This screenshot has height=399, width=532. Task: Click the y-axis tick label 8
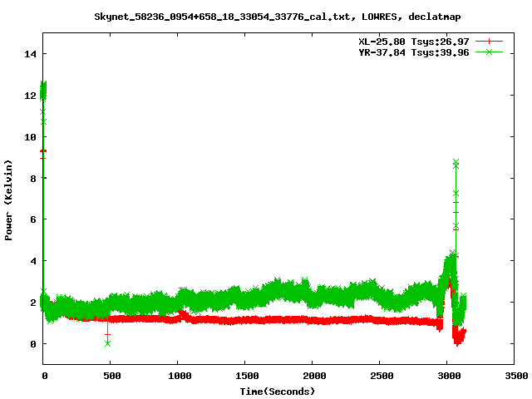33,178
